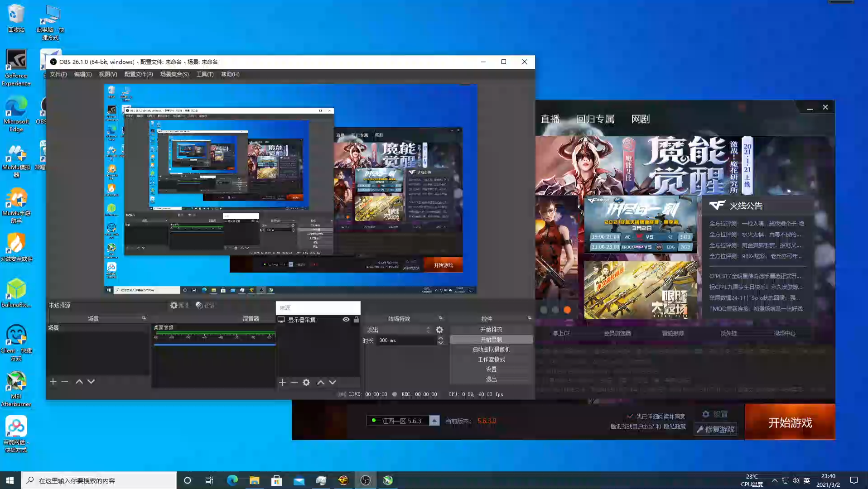Click the OBS icon in the taskbar
This screenshot has height=489, width=868.
(x=366, y=480)
